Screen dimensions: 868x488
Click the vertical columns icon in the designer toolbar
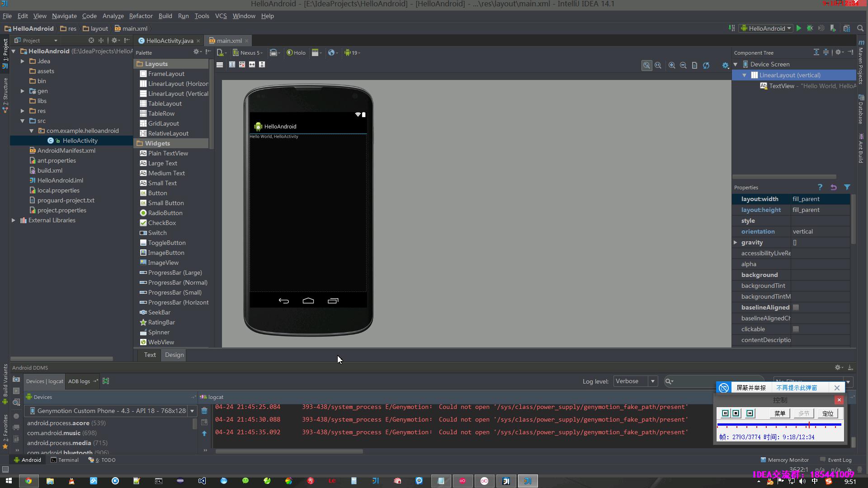pos(232,65)
